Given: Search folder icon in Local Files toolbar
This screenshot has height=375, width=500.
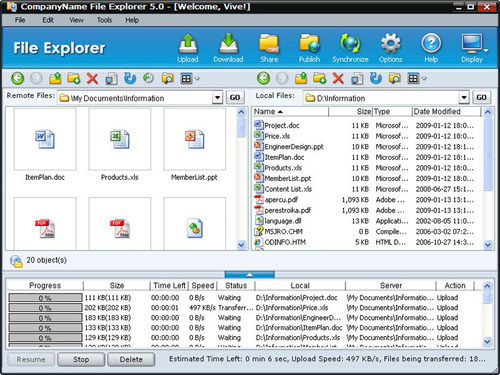Looking at the screenshot, I should pos(395,79).
